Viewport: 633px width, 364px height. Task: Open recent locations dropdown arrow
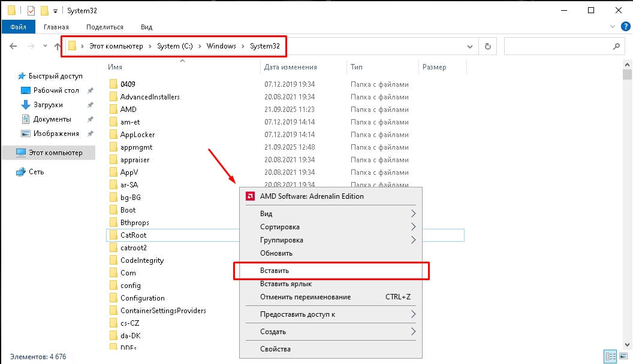[45, 46]
